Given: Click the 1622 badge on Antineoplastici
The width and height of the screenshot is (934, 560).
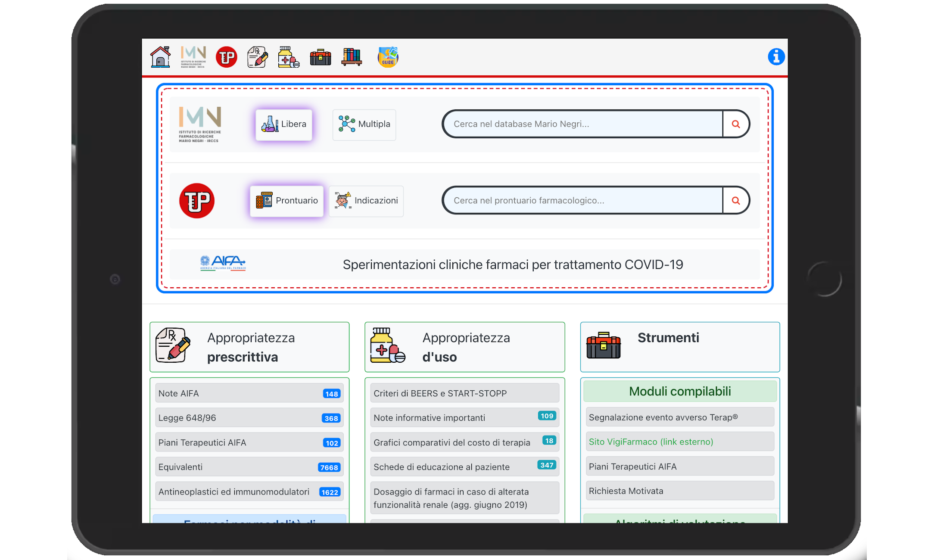Looking at the screenshot, I should pyautogui.click(x=330, y=492).
